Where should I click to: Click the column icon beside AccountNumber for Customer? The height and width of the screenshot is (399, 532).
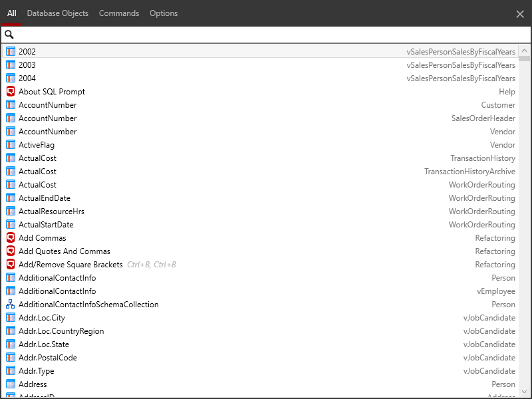(x=9, y=104)
